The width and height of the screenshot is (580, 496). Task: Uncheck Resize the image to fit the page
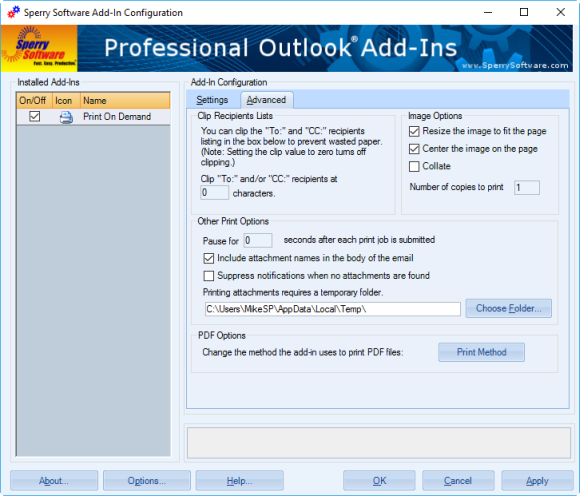[414, 131]
